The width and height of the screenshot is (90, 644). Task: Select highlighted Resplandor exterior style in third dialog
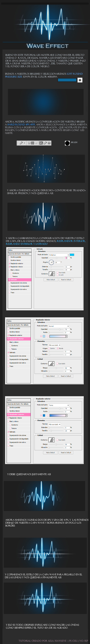[19, 415]
